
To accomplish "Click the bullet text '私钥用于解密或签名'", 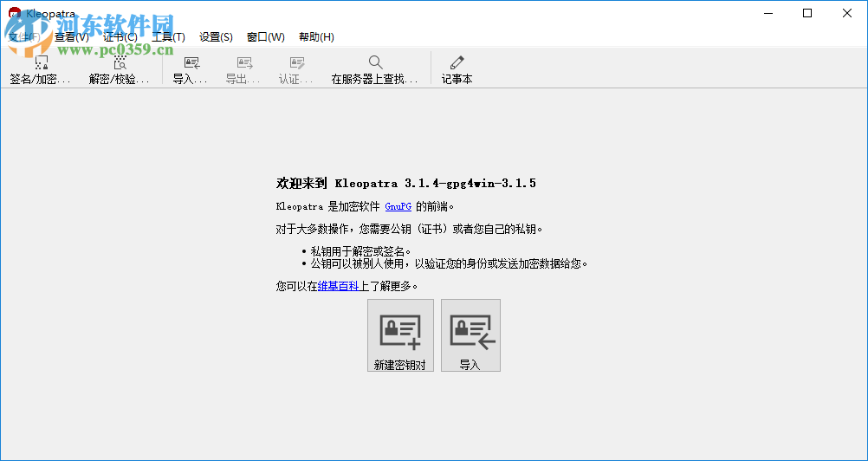I will 360,252.
